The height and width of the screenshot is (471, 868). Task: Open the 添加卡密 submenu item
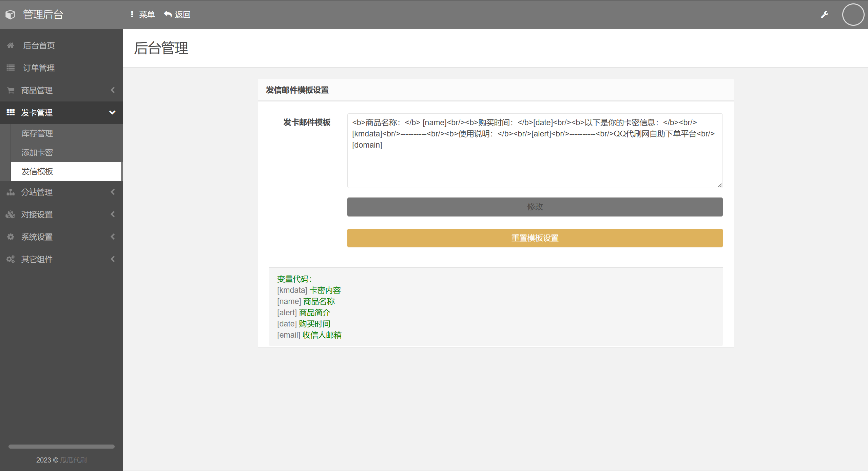tap(37, 153)
